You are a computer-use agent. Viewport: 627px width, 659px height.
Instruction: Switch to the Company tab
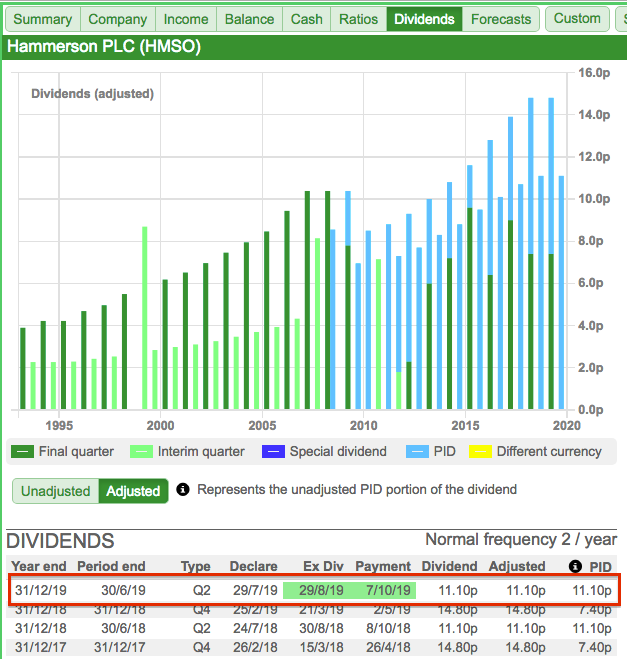(x=118, y=19)
